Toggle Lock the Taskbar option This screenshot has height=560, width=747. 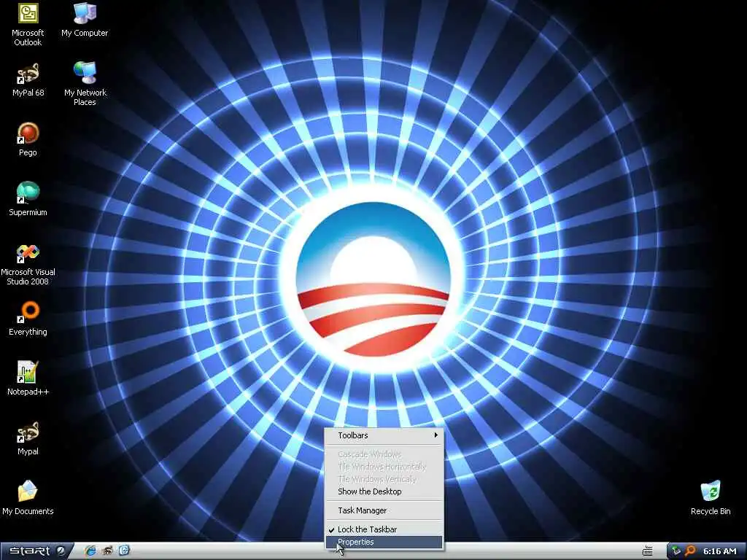click(384, 529)
